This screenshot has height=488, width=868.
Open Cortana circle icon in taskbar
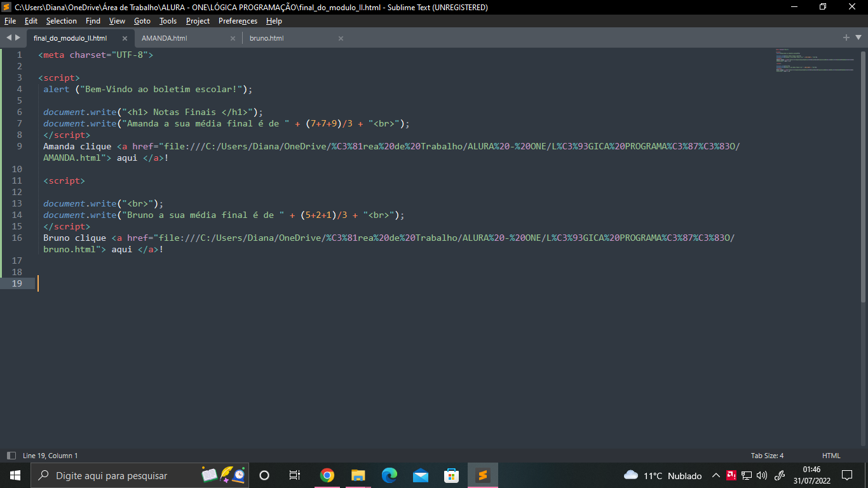click(x=264, y=475)
